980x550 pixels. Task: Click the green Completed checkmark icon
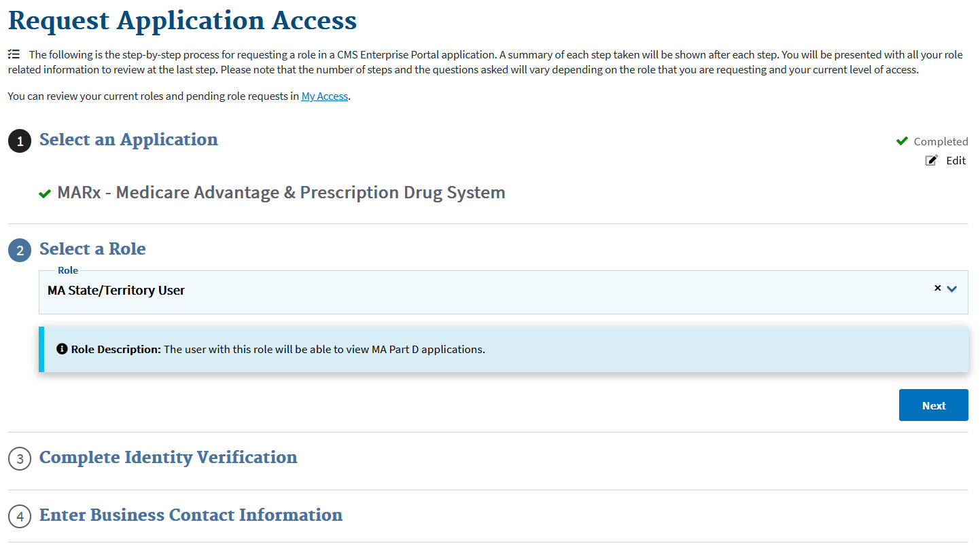(902, 141)
